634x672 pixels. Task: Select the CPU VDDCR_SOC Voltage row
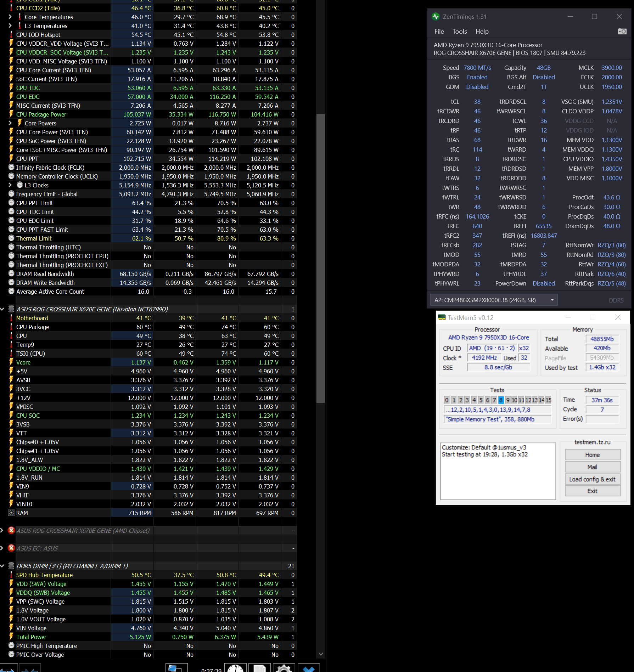click(x=148, y=52)
